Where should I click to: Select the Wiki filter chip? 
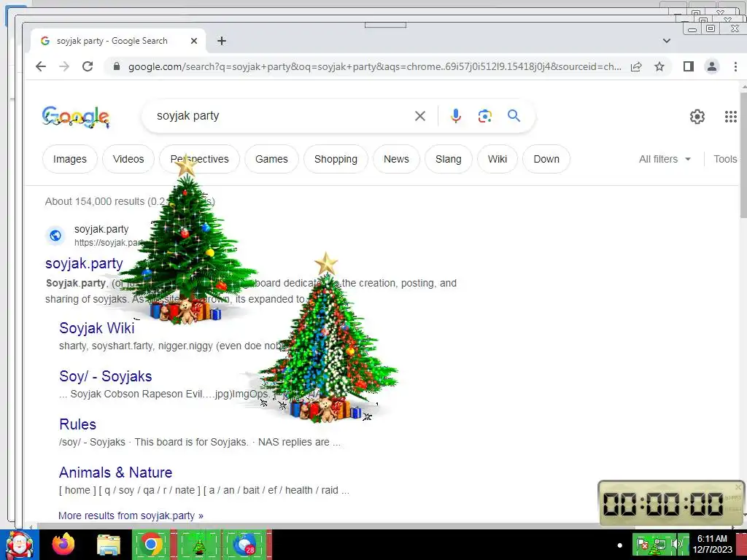pos(498,159)
